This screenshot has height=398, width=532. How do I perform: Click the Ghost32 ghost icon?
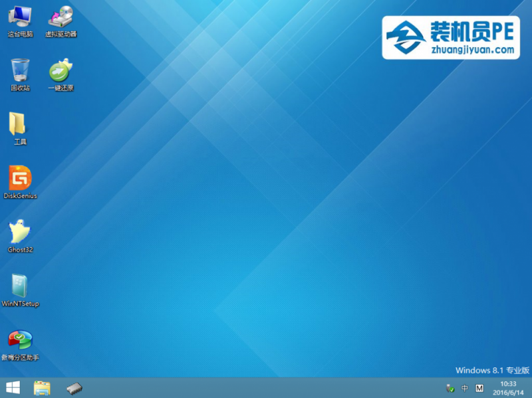(20, 235)
